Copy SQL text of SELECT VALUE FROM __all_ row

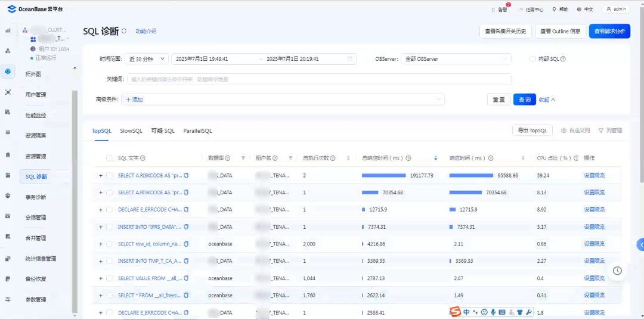186,278
